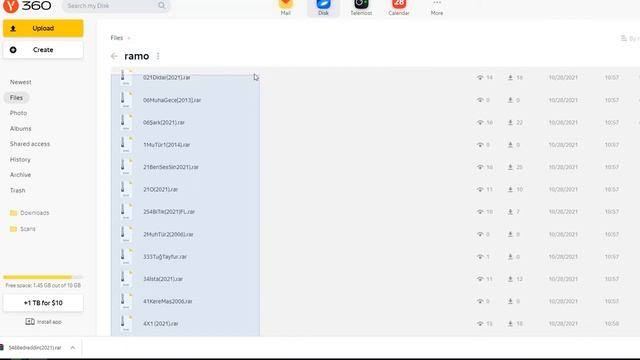Open the ramo folder options menu
The width and height of the screenshot is (640, 360).
pos(158,56)
